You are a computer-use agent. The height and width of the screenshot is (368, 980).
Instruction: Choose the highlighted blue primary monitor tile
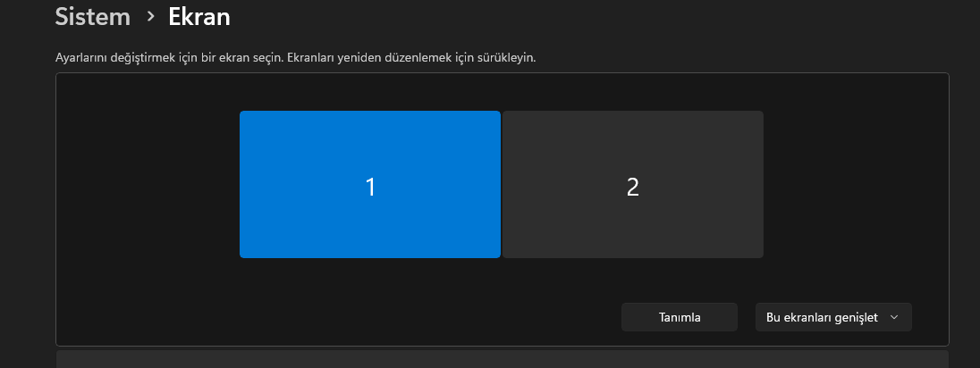(370, 184)
